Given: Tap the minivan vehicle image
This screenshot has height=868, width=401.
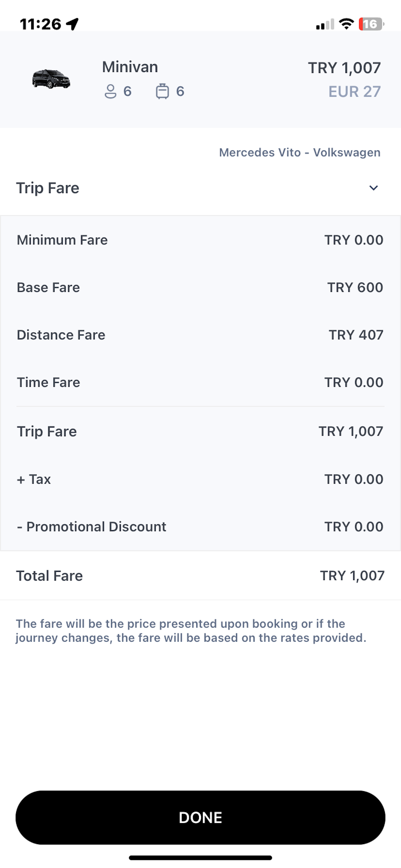Looking at the screenshot, I should click(51, 79).
